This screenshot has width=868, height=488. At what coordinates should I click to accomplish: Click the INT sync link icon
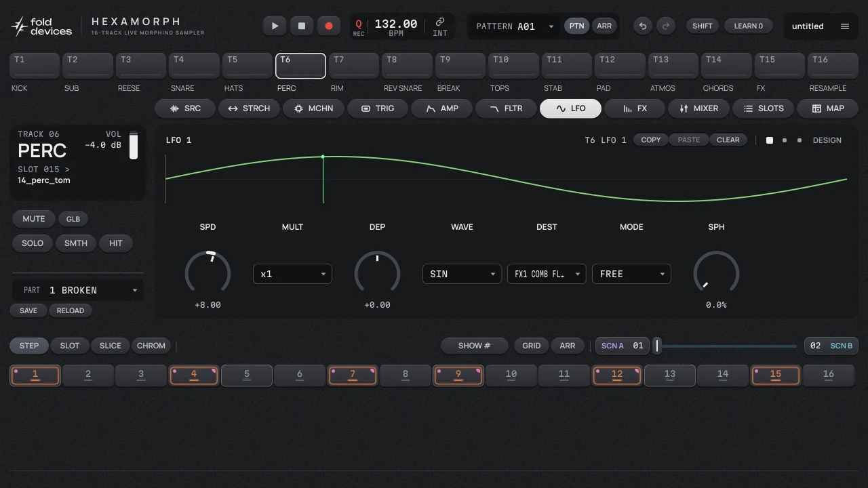coord(440,27)
